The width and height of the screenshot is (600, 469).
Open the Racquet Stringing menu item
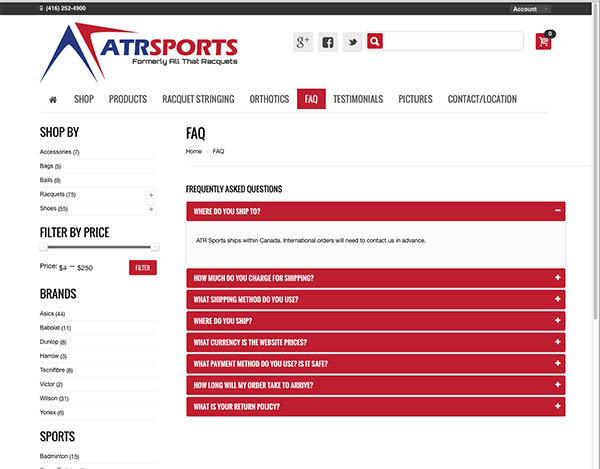point(198,99)
